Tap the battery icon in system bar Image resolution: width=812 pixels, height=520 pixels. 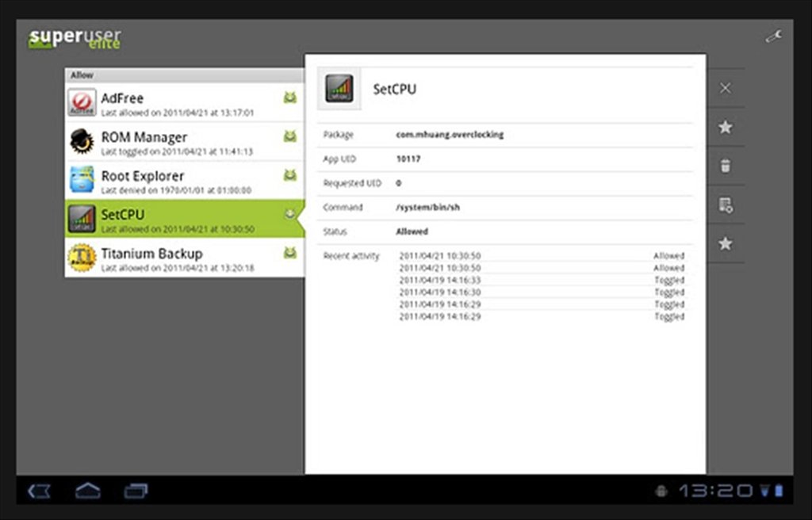pyautogui.click(x=779, y=491)
